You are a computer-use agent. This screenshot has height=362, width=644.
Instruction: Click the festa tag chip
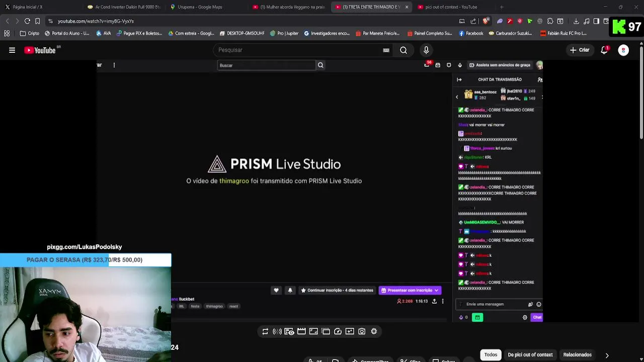point(195,306)
